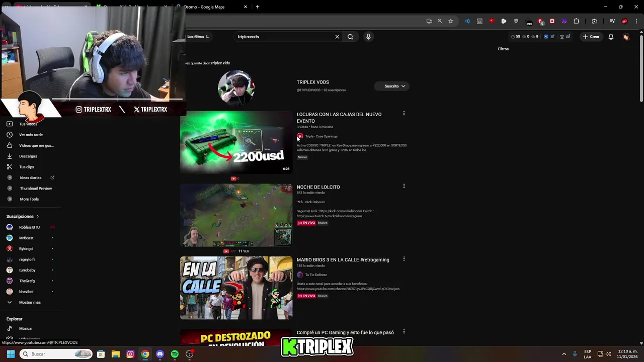This screenshot has width=644, height=362.
Task: Open the EN LA CALLE video thumbnail
Action: pyautogui.click(x=236, y=288)
